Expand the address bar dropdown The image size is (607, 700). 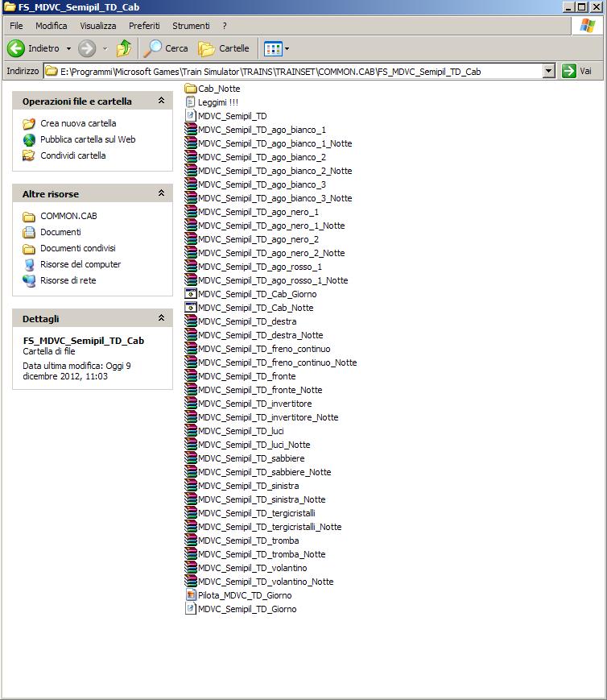549,71
